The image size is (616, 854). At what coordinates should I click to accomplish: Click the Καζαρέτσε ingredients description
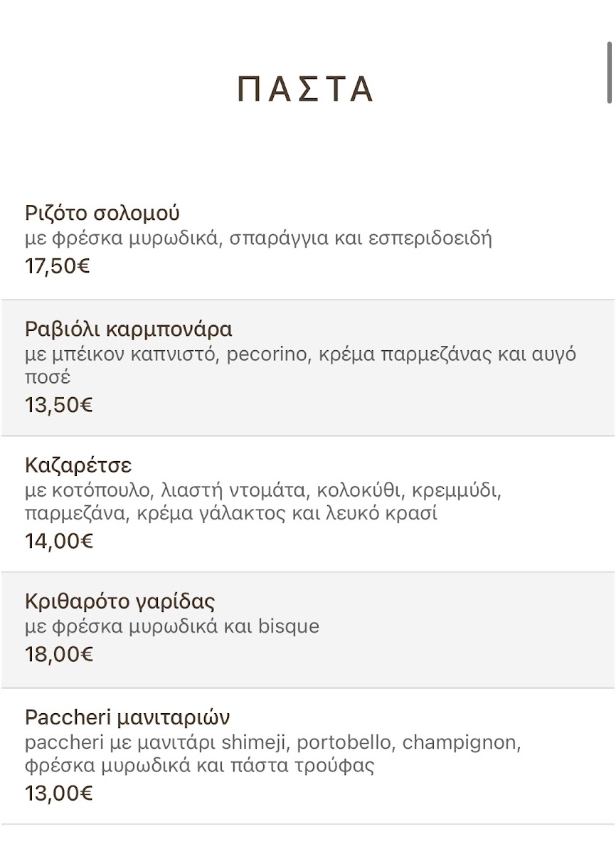[x=263, y=501]
